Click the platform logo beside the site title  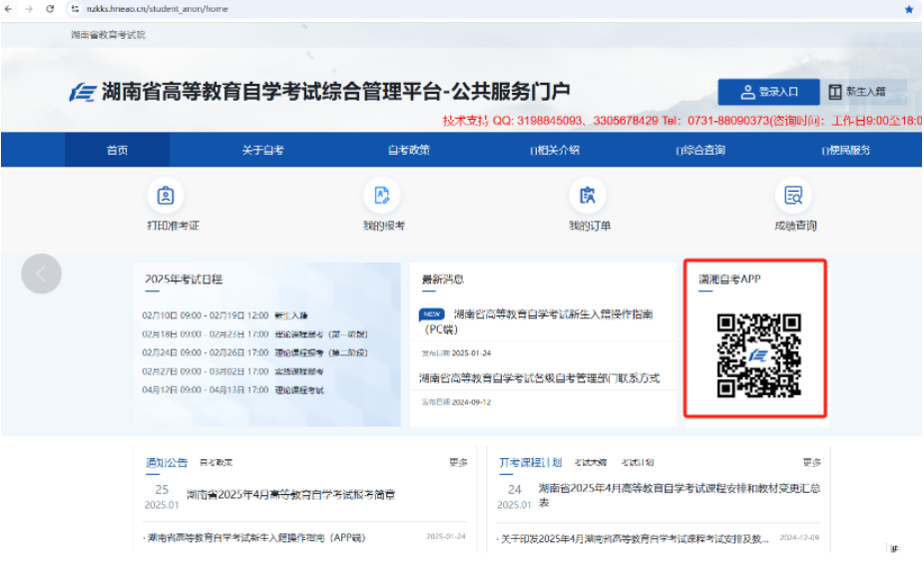pyautogui.click(x=83, y=93)
